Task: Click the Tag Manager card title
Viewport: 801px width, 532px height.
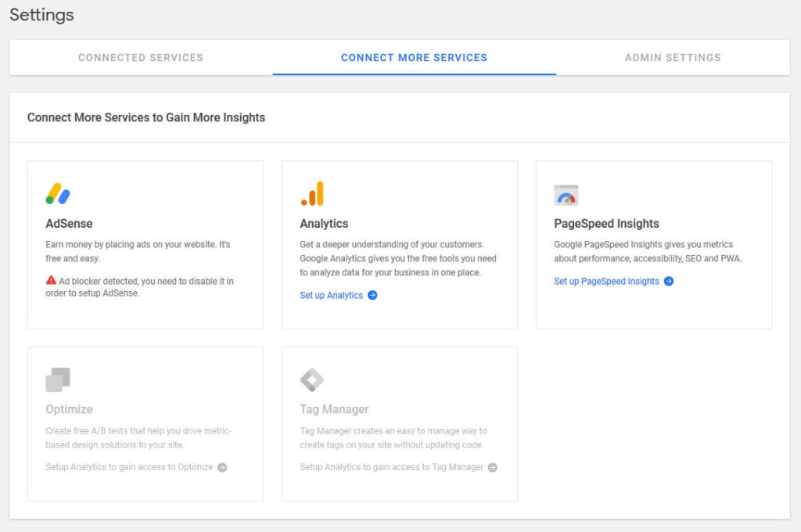Action: (x=334, y=409)
